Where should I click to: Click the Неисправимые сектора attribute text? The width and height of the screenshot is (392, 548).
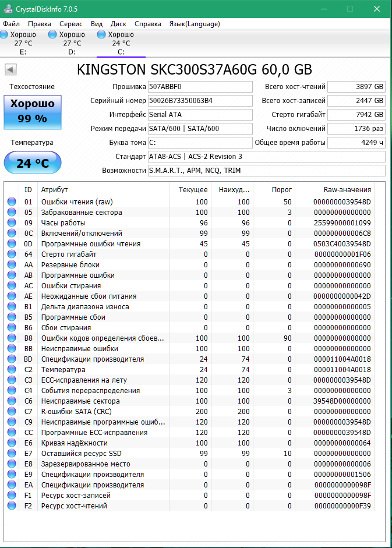(80, 401)
